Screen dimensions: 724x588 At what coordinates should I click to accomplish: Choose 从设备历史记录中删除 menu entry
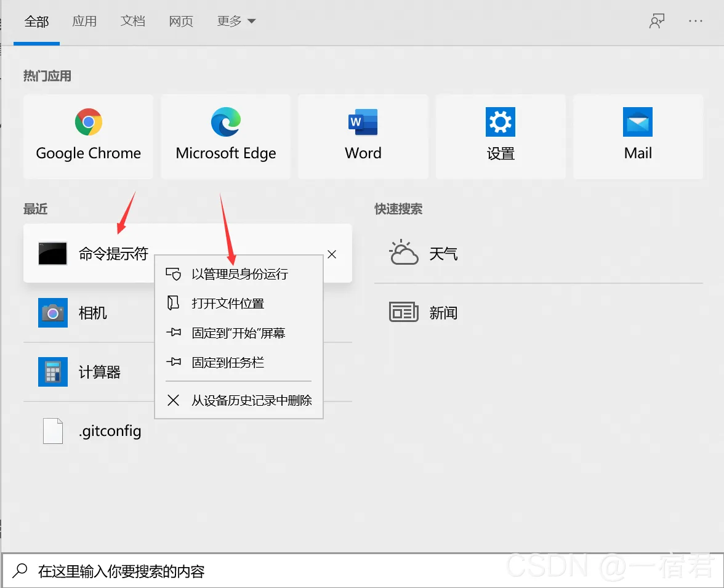(239, 400)
